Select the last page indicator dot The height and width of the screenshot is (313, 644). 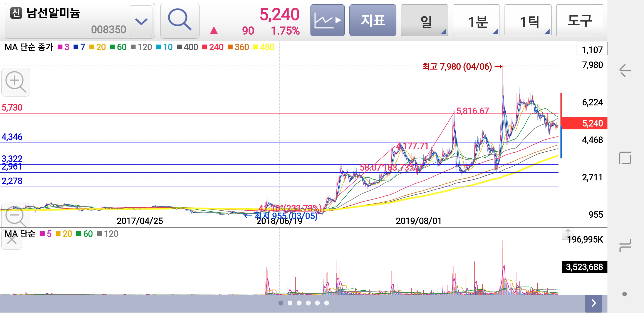tap(327, 303)
